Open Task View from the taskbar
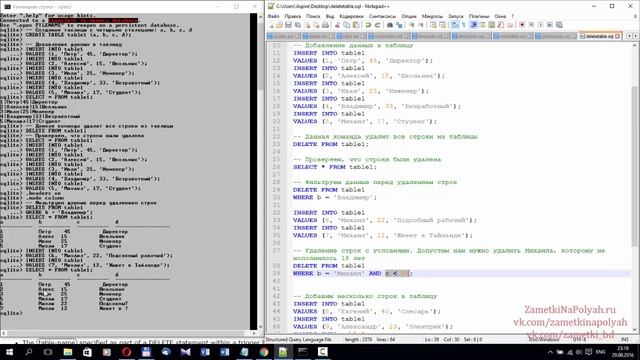Image resolution: width=640 pixels, height=360 pixels. [x=48, y=352]
